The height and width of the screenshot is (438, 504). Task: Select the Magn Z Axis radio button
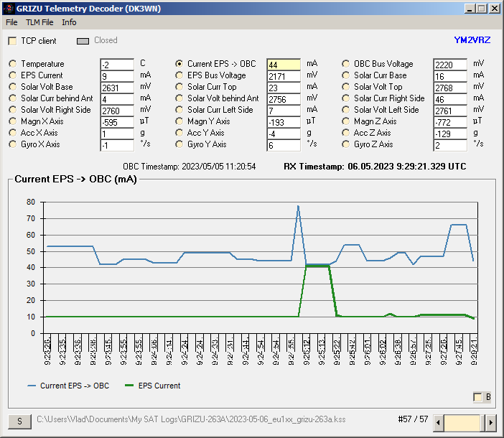(345, 121)
